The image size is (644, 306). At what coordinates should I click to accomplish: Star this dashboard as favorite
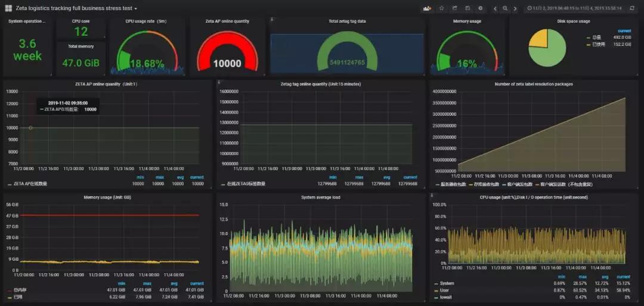(442, 8)
